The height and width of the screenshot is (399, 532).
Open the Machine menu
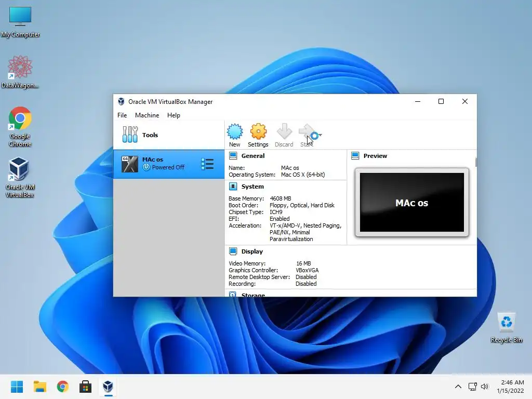[x=147, y=115]
